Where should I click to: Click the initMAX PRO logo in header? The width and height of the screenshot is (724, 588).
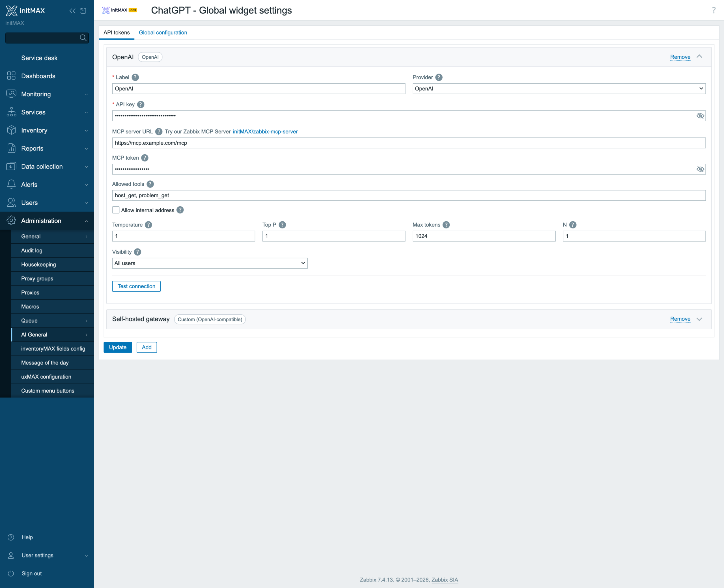[x=119, y=10]
